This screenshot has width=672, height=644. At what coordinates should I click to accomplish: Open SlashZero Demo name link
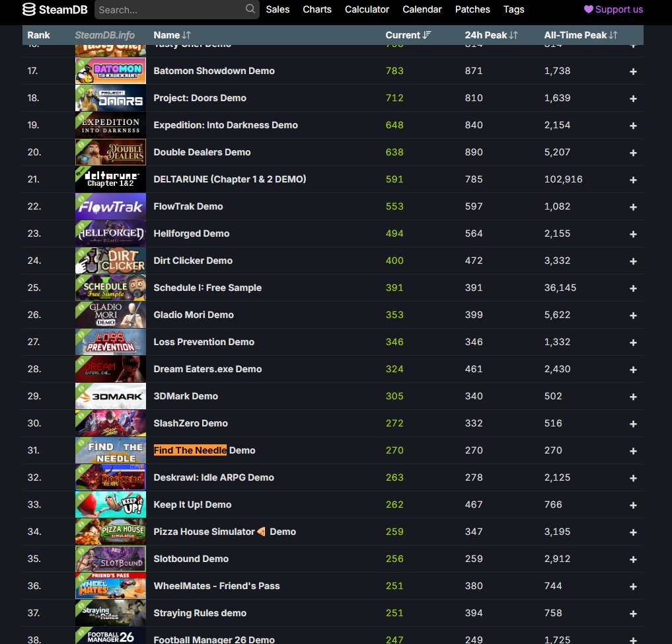191,423
